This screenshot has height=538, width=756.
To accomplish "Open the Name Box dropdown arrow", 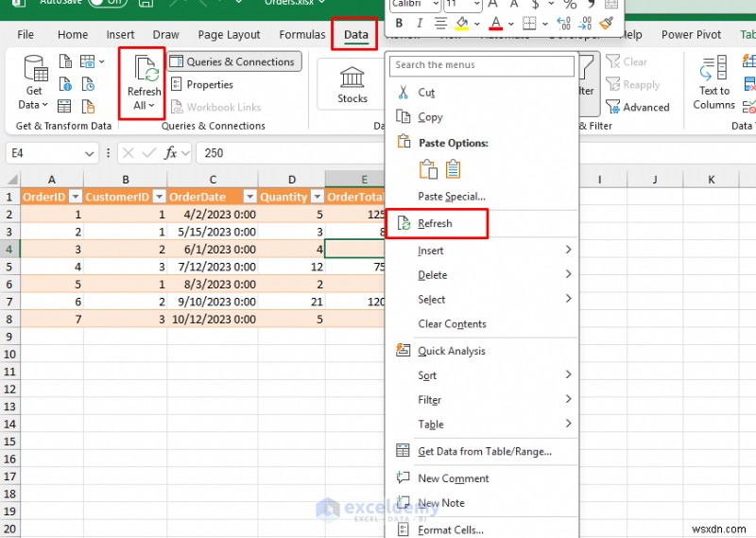I will [89, 153].
